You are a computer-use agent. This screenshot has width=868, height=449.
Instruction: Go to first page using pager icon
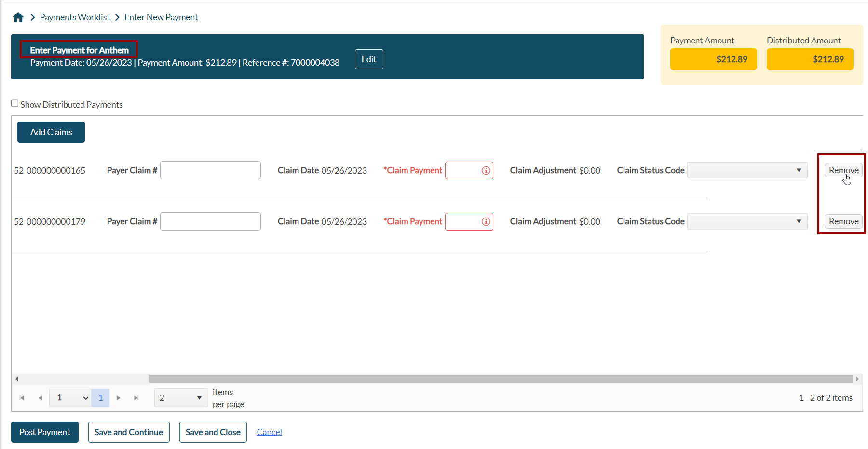pos(22,398)
